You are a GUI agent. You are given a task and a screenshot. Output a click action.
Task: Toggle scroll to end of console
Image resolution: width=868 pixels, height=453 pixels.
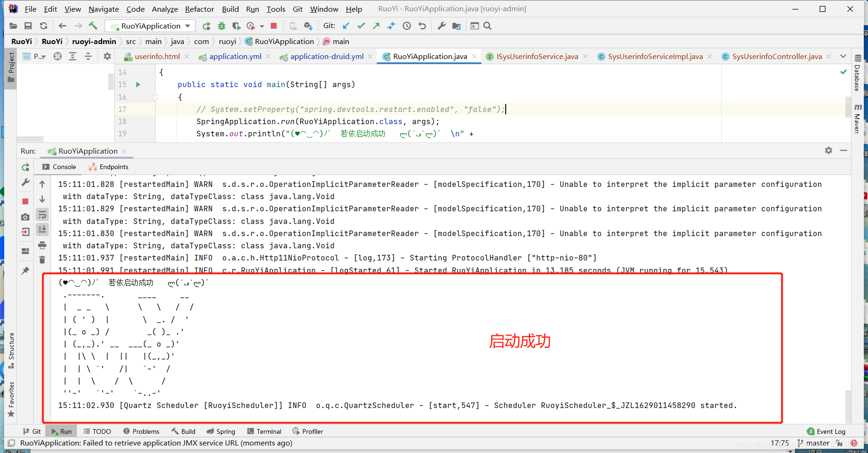point(42,229)
